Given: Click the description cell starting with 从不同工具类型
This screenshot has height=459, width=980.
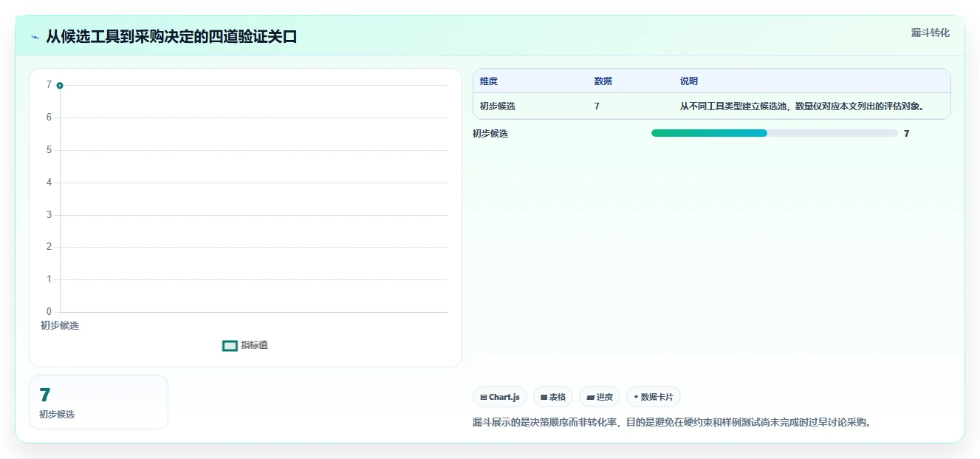Looking at the screenshot, I should click(x=802, y=106).
